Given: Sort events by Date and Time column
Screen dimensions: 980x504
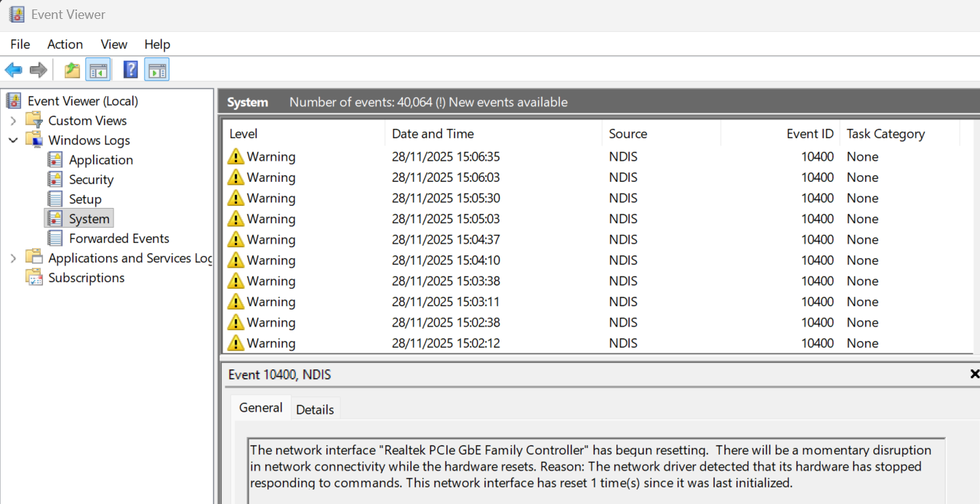Looking at the screenshot, I should click(433, 134).
